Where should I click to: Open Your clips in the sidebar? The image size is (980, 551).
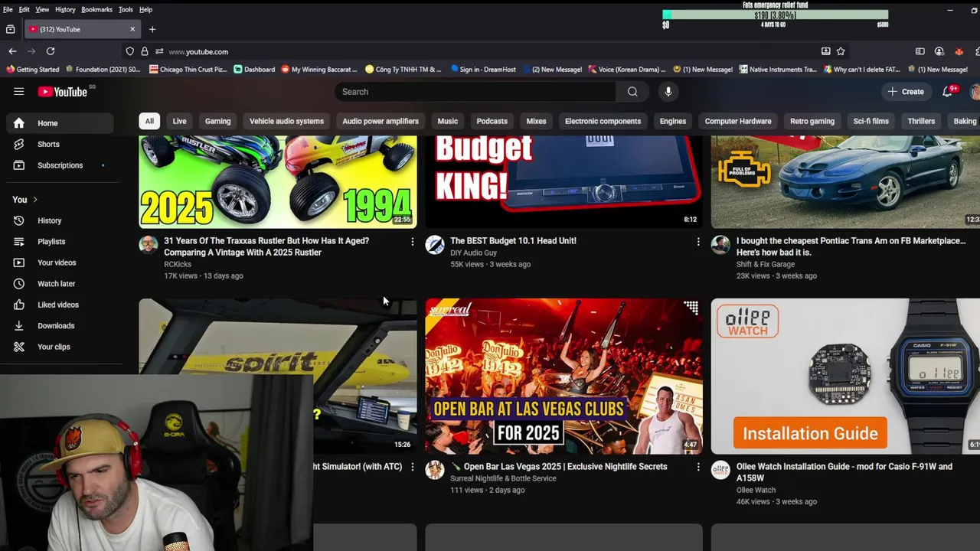click(x=60, y=347)
